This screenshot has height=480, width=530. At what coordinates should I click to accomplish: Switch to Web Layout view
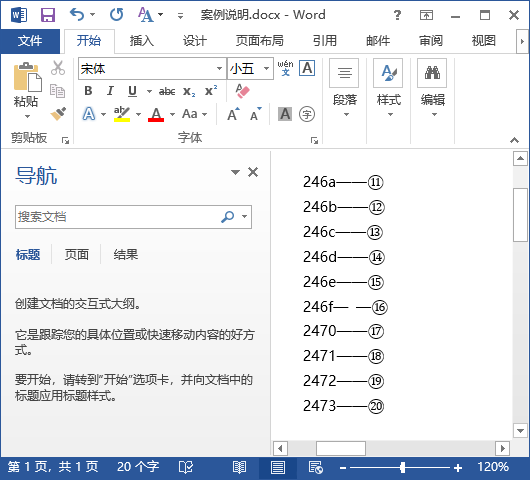(316, 468)
